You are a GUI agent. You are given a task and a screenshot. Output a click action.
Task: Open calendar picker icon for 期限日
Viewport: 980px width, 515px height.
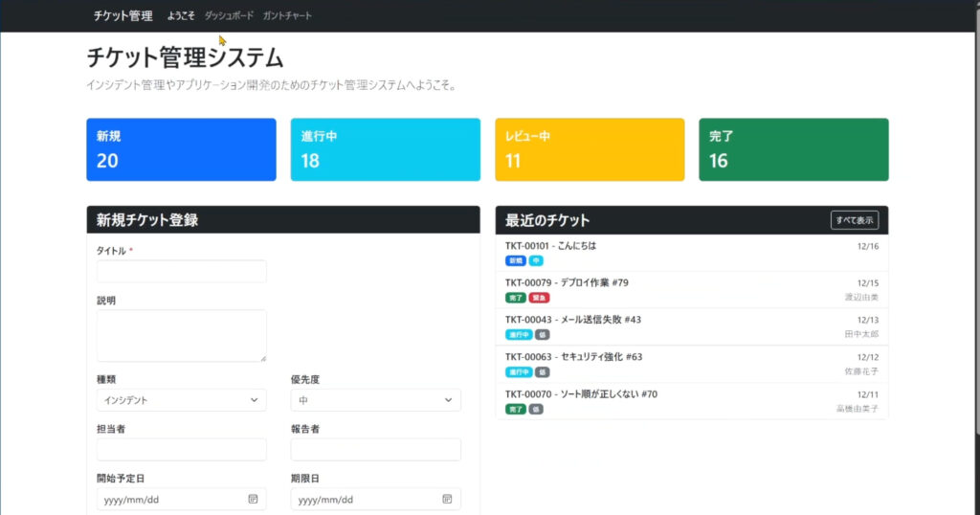[x=447, y=500]
